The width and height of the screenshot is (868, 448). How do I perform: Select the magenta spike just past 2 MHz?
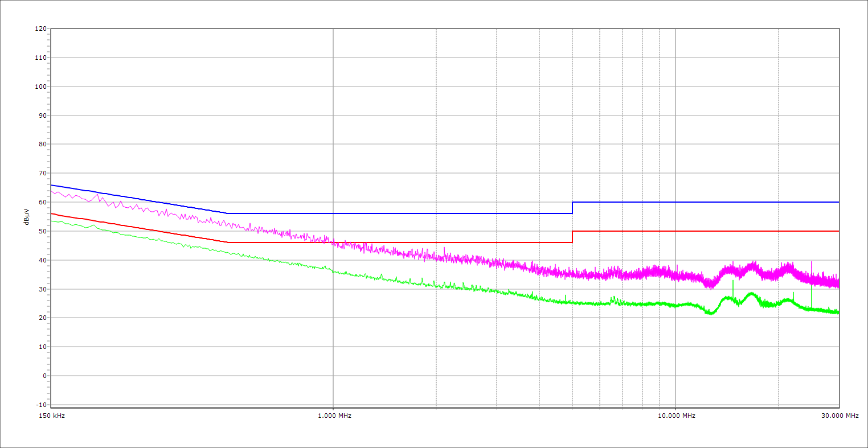click(x=444, y=248)
